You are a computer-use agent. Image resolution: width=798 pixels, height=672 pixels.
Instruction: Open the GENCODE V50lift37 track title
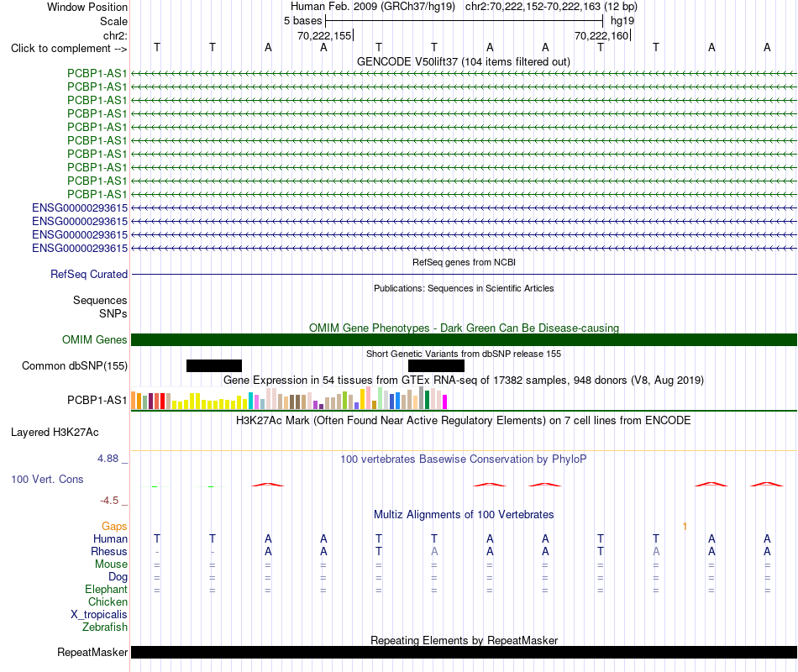(464, 61)
